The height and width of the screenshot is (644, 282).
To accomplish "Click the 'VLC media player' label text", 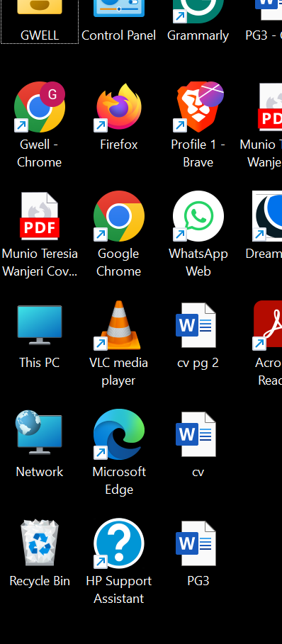I will (118, 371).
